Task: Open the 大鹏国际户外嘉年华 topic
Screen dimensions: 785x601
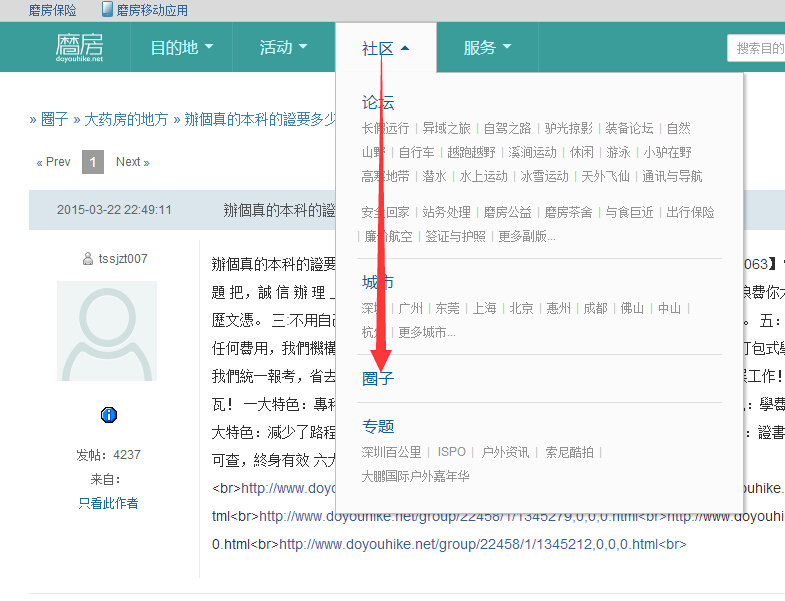Action: click(x=416, y=476)
